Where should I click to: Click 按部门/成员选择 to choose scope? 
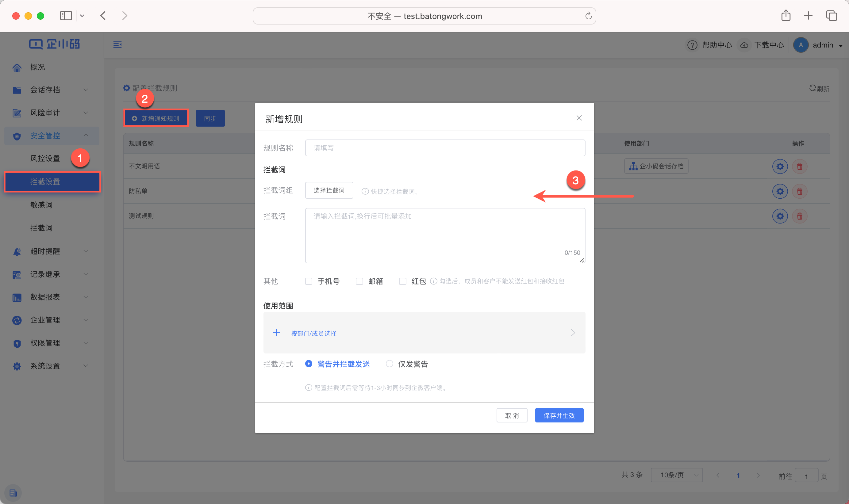click(313, 333)
